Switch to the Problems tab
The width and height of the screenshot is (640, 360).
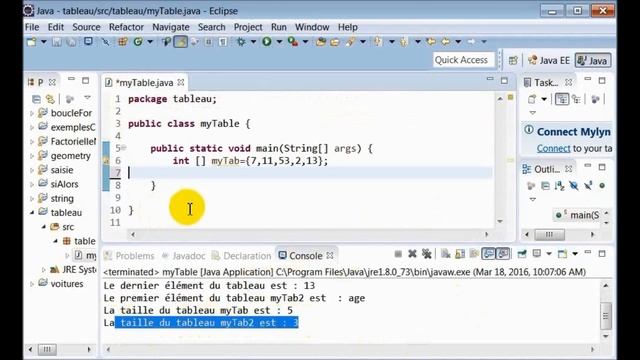129,256
